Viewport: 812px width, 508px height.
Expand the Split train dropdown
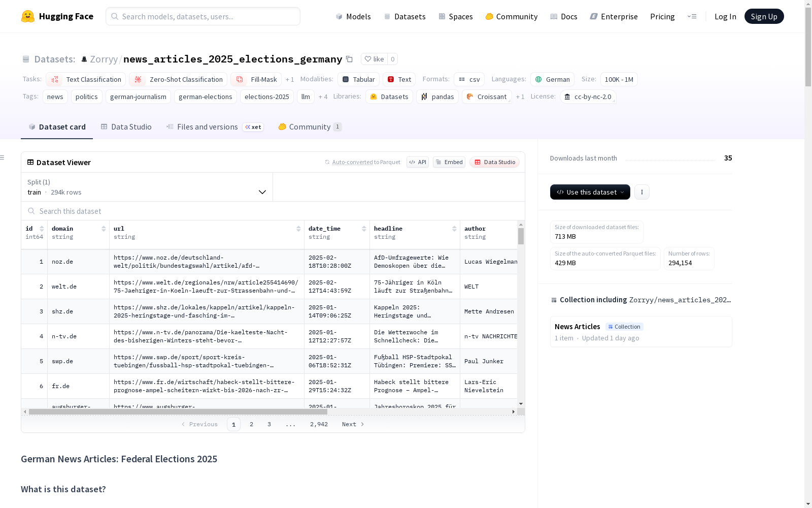coord(147,187)
